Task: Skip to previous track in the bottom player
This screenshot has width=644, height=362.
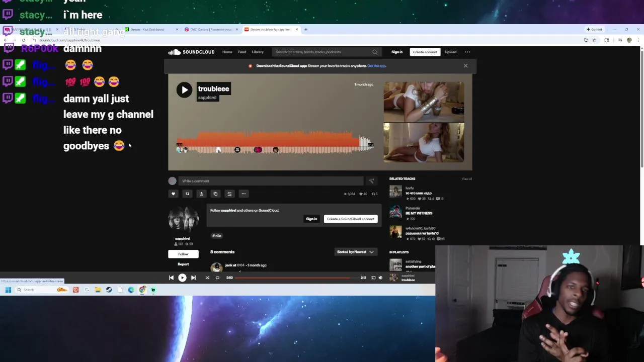Action: (x=171, y=278)
